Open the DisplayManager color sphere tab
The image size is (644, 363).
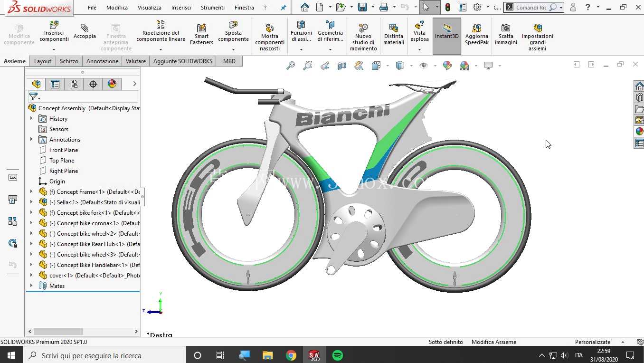click(x=112, y=84)
